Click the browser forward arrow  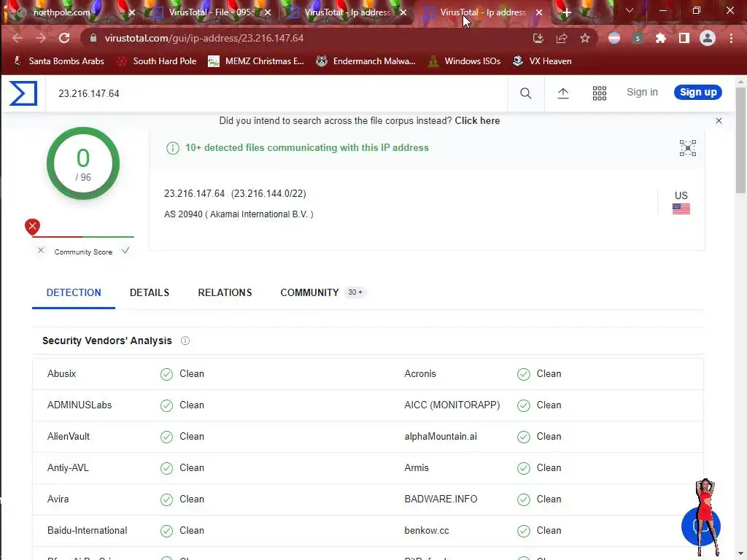pyautogui.click(x=41, y=38)
